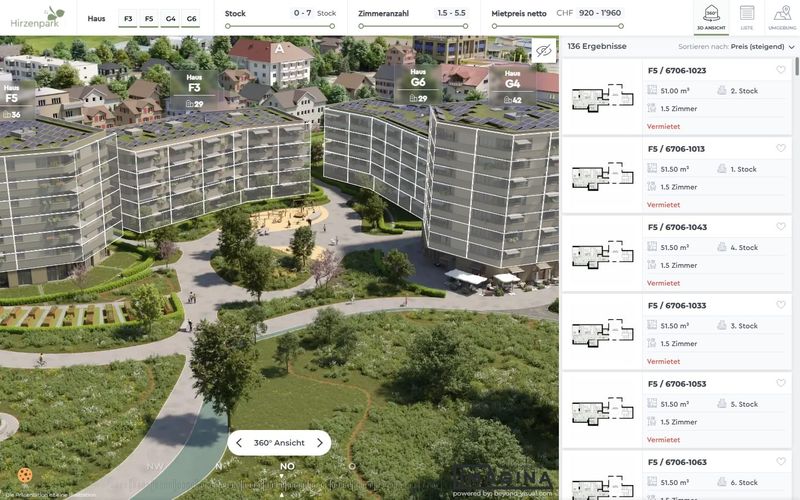Select Haus F3 label on the 3D view
The height and width of the screenshot is (500, 800).
click(x=194, y=90)
